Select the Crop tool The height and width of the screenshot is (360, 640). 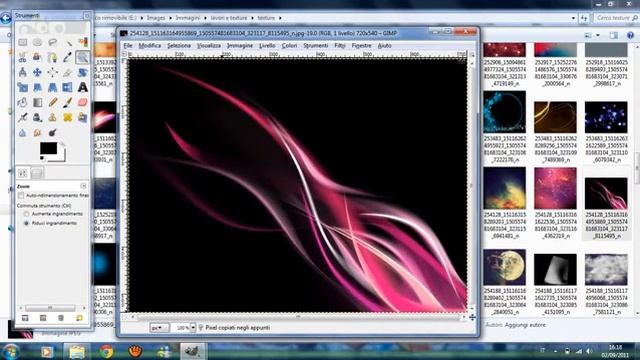coord(67,72)
